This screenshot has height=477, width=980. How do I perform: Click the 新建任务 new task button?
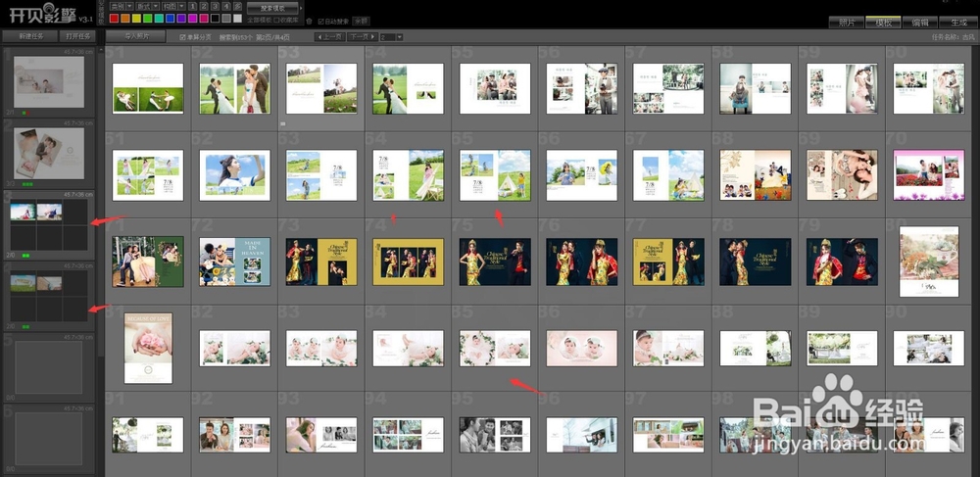coord(30,36)
